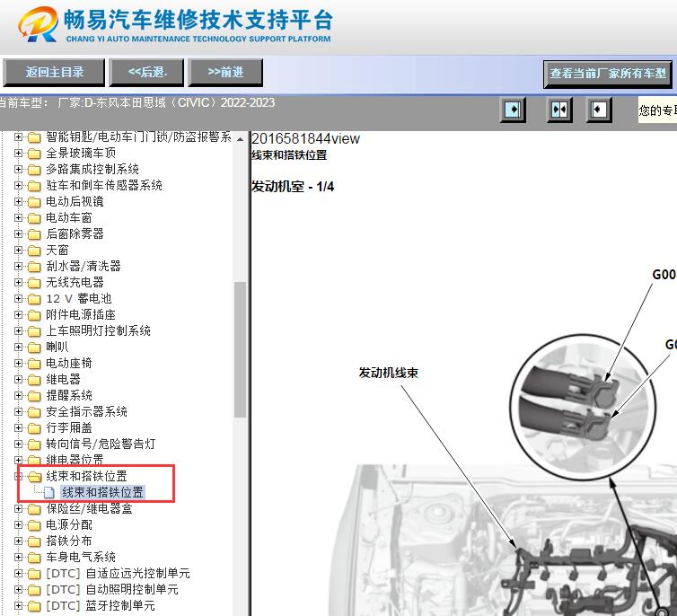Expand the 后窗除雾器 tree node

point(18,234)
